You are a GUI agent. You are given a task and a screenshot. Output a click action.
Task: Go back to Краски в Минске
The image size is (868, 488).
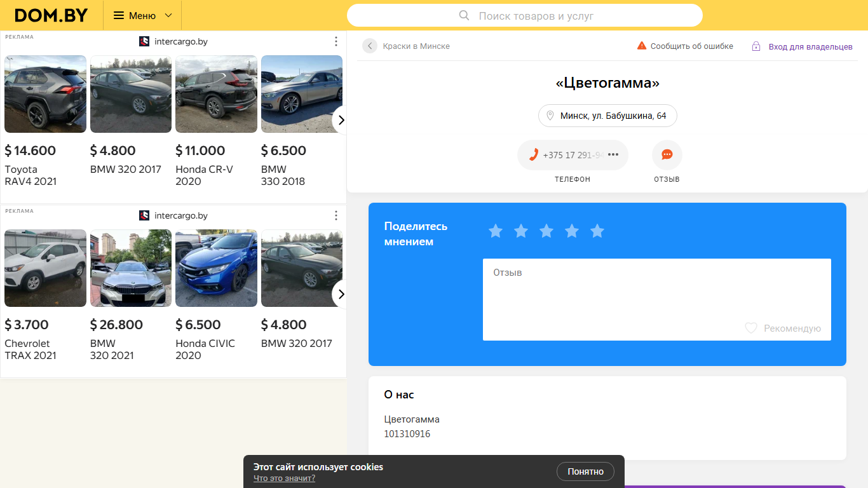coord(370,46)
